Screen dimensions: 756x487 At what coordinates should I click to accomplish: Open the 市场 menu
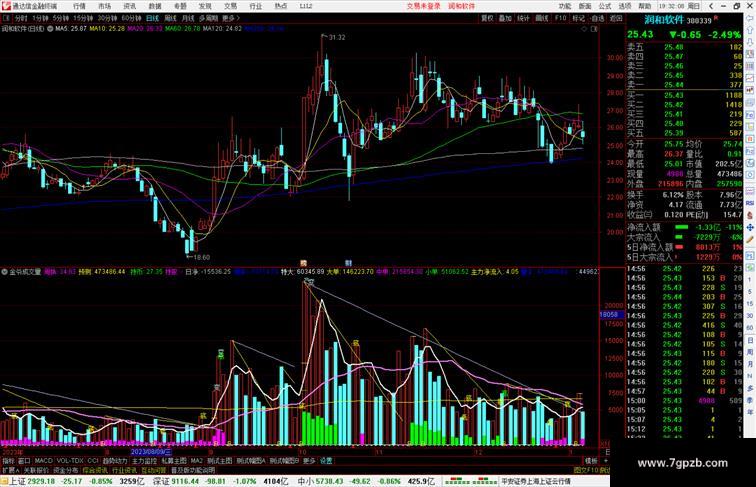[x=104, y=6]
